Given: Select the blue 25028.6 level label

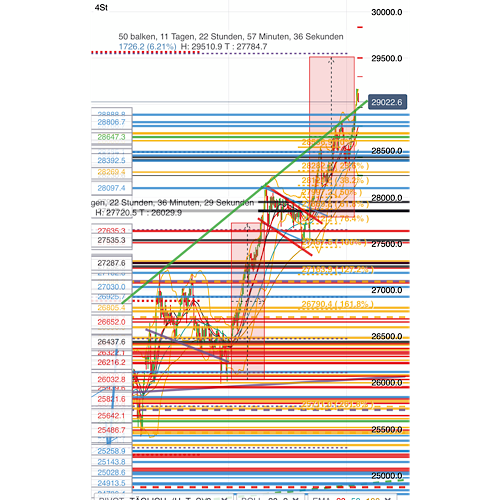Looking at the screenshot, I should pos(111,473).
